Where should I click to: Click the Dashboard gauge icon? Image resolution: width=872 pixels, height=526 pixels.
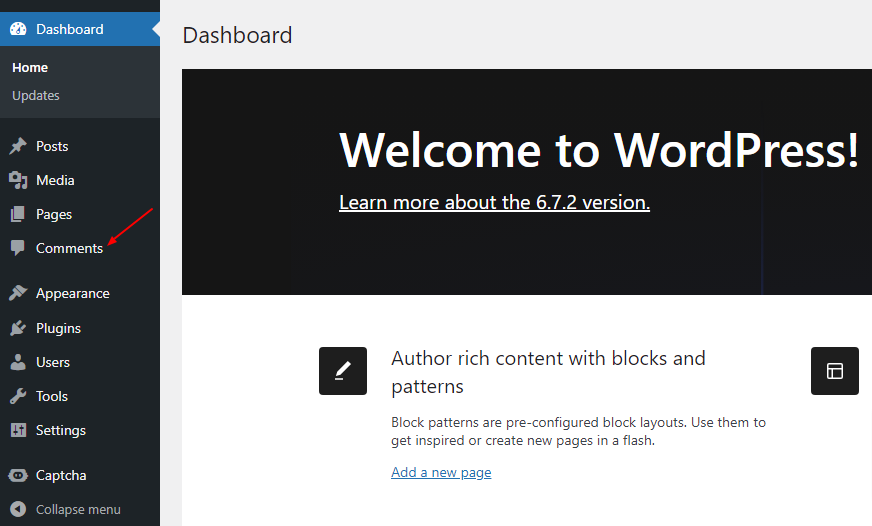point(18,29)
